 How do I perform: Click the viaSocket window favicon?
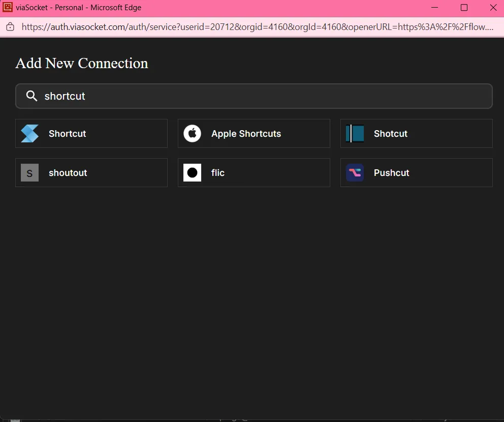(x=8, y=7)
